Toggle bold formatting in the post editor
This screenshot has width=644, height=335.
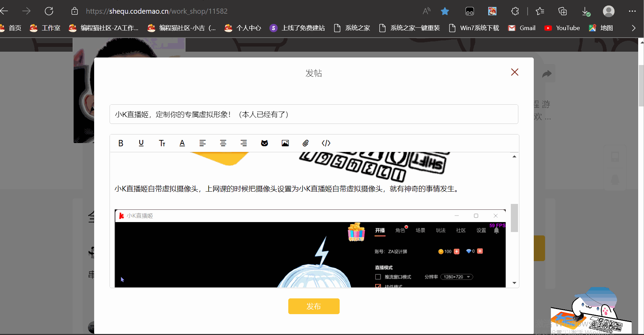pos(121,143)
